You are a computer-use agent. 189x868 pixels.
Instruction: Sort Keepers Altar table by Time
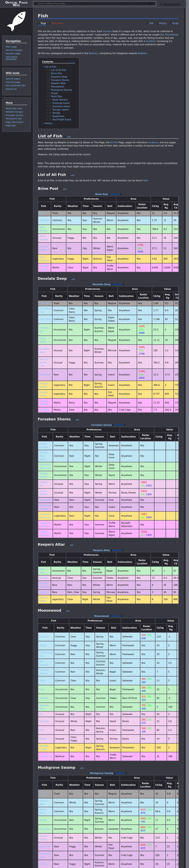click(86, 562)
